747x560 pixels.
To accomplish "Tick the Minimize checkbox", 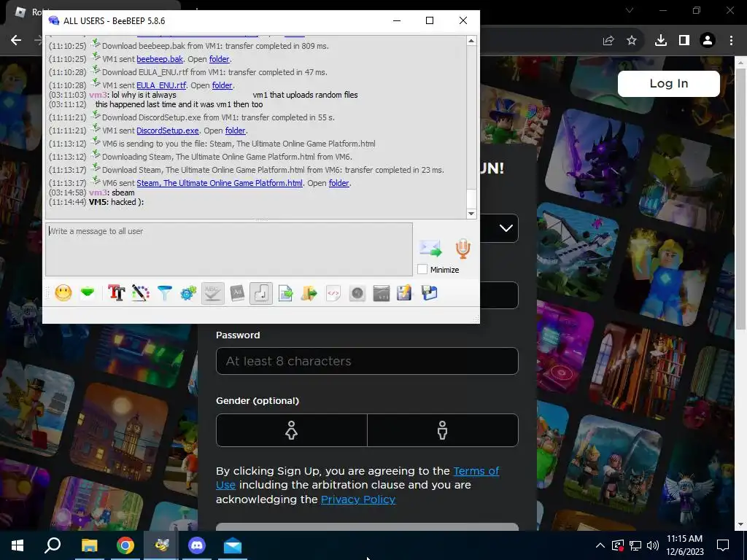I will pos(422,270).
